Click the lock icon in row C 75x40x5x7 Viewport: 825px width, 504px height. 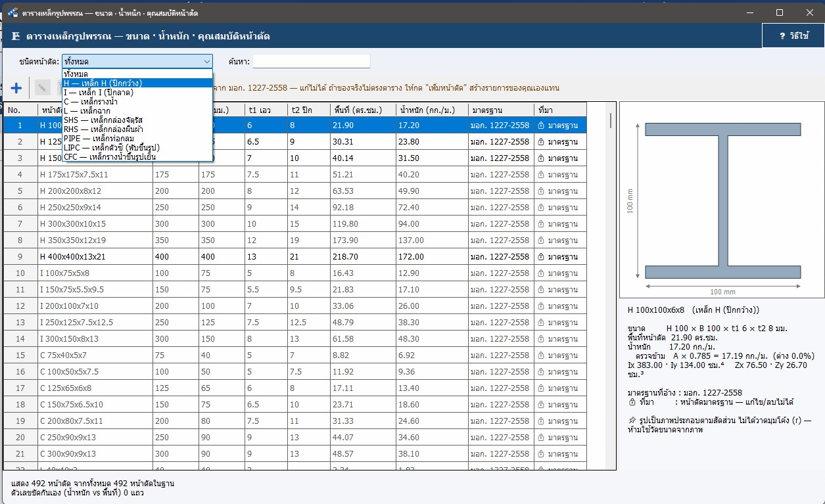[x=541, y=355]
